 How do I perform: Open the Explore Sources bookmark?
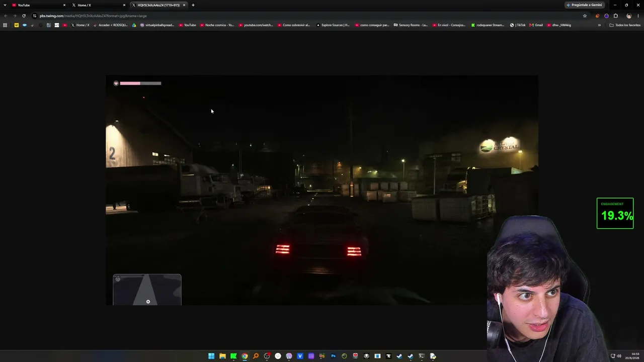333,25
